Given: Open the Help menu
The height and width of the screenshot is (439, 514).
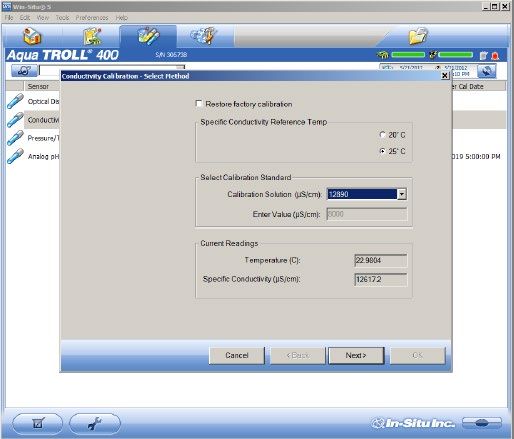Looking at the screenshot, I should pyautogui.click(x=122, y=18).
